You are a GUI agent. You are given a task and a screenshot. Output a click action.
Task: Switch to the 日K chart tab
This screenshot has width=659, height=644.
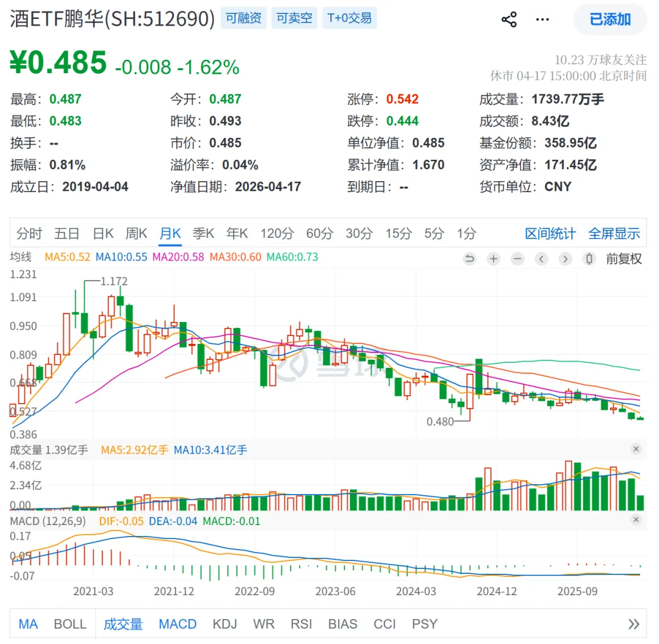click(103, 233)
